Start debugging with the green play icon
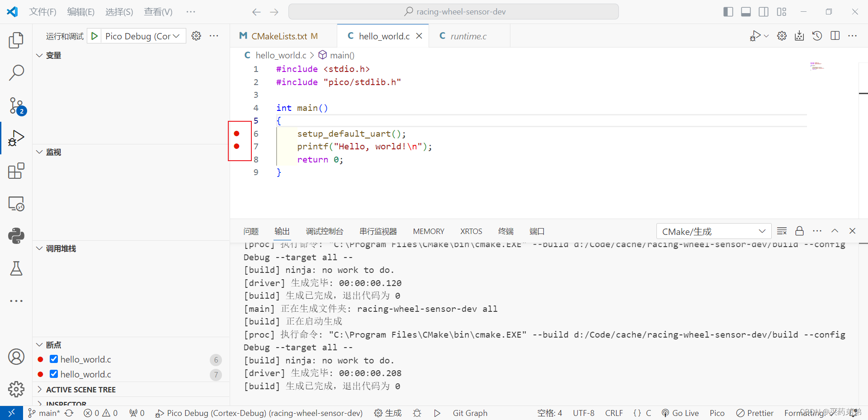Image resolution: width=868 pixels, height=420 pixels. pos(94,36)
